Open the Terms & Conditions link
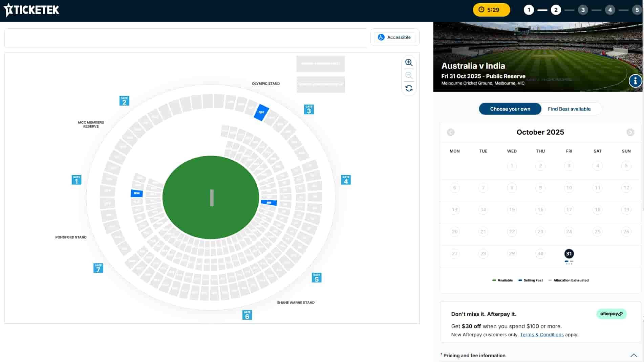This screenshot has height=362, width=644. (x=542, y=335)
